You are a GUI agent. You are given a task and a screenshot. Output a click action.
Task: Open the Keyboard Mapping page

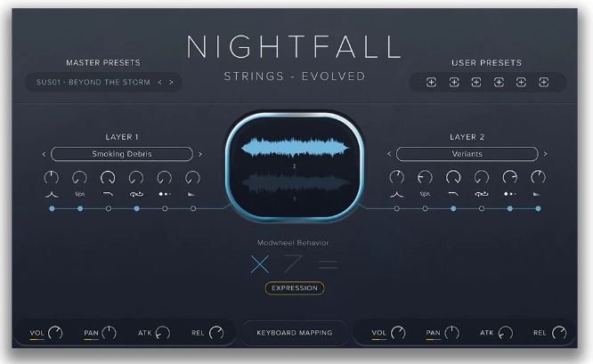point(295,333)
